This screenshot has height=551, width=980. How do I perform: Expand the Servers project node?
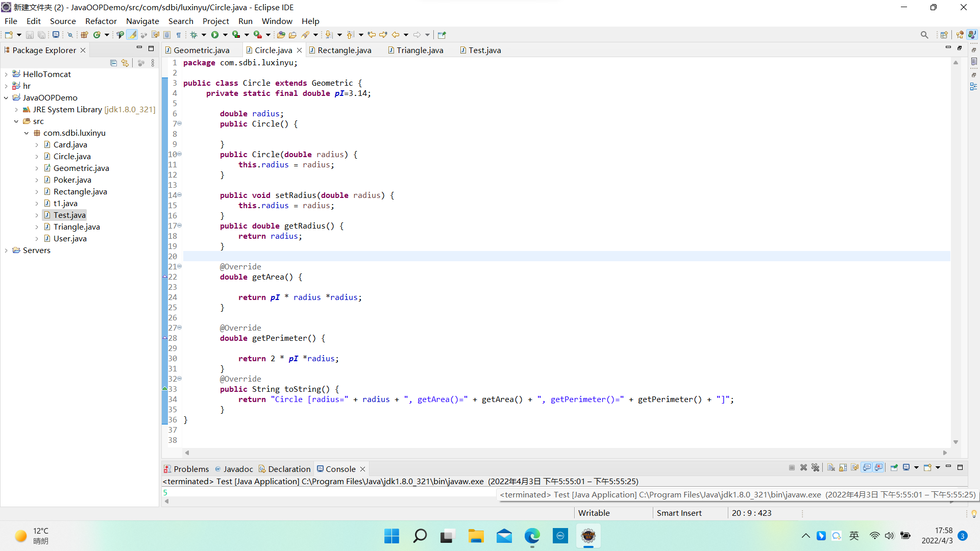click(6, 251)
